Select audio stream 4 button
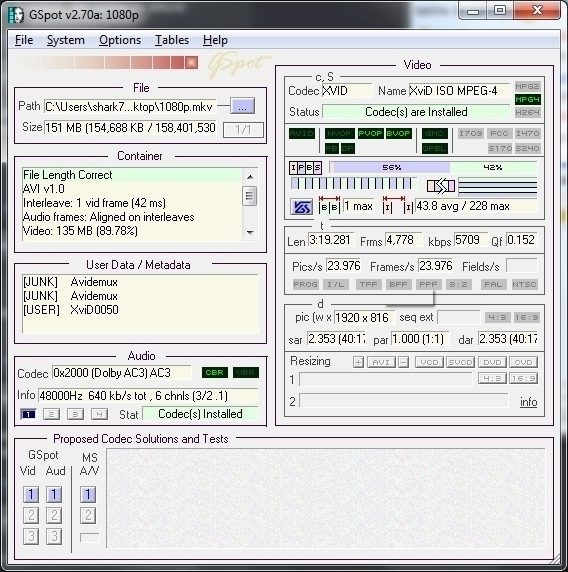Screen dimensions: 568x572 tap(99, 414)
